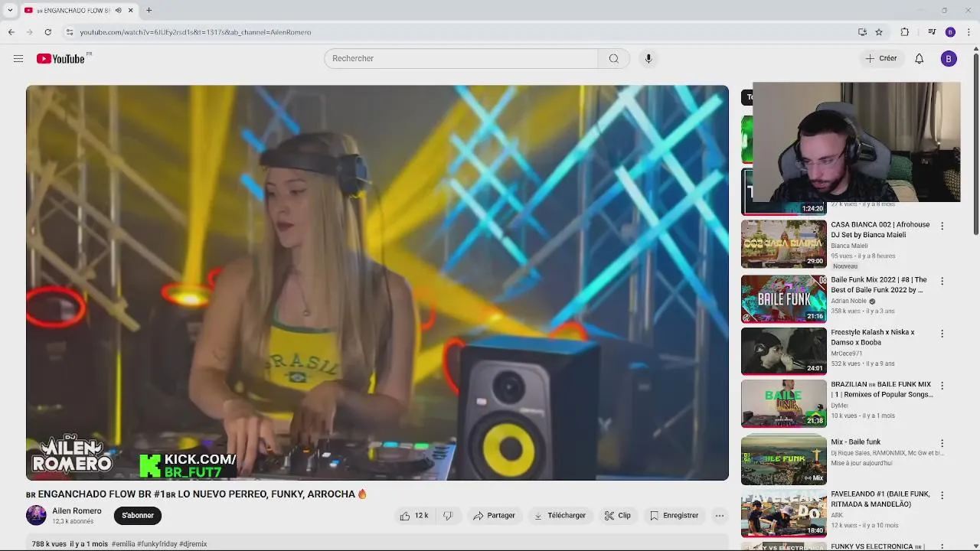Go forward in browser history
Image resolution: width=980 pixels, height=551 pixels.
pos(29,32)
